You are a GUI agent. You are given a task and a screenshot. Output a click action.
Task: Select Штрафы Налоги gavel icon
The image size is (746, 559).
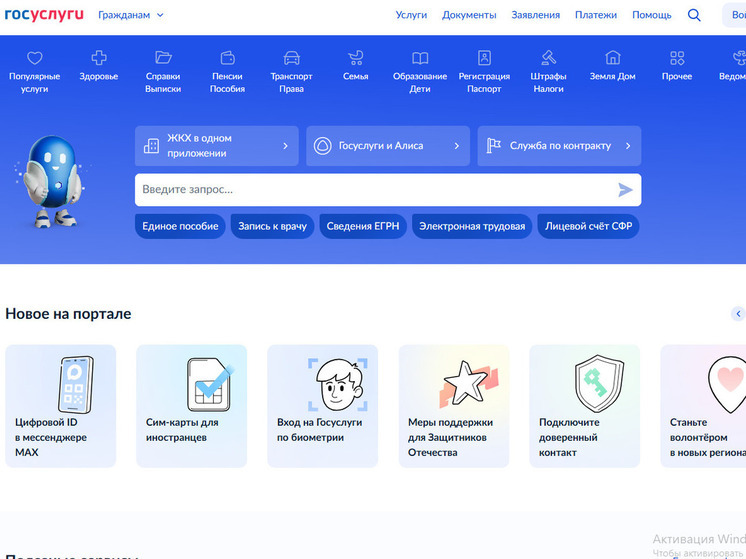click(548, 59)
